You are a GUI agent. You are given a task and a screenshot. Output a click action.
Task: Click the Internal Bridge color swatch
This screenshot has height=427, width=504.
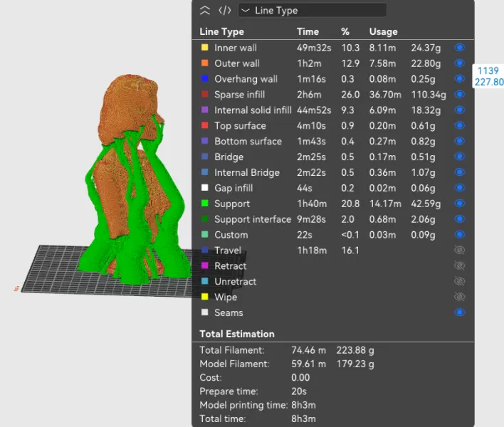click(205, 172)
